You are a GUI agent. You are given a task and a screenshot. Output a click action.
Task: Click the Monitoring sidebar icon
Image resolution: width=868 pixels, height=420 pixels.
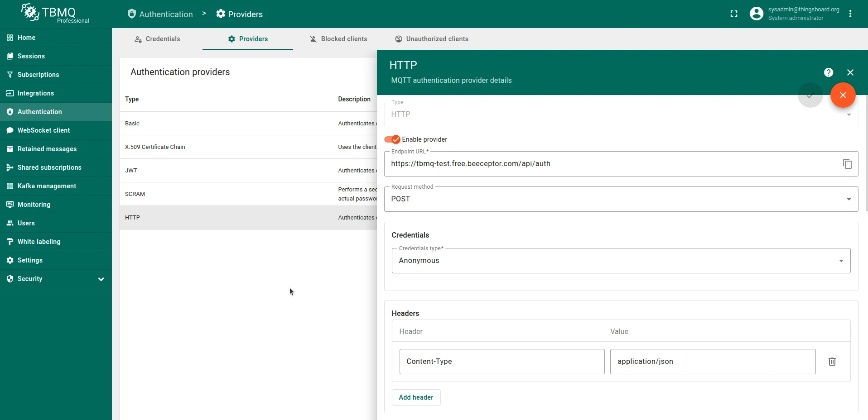pyautogui.click(x=10, y=205)
